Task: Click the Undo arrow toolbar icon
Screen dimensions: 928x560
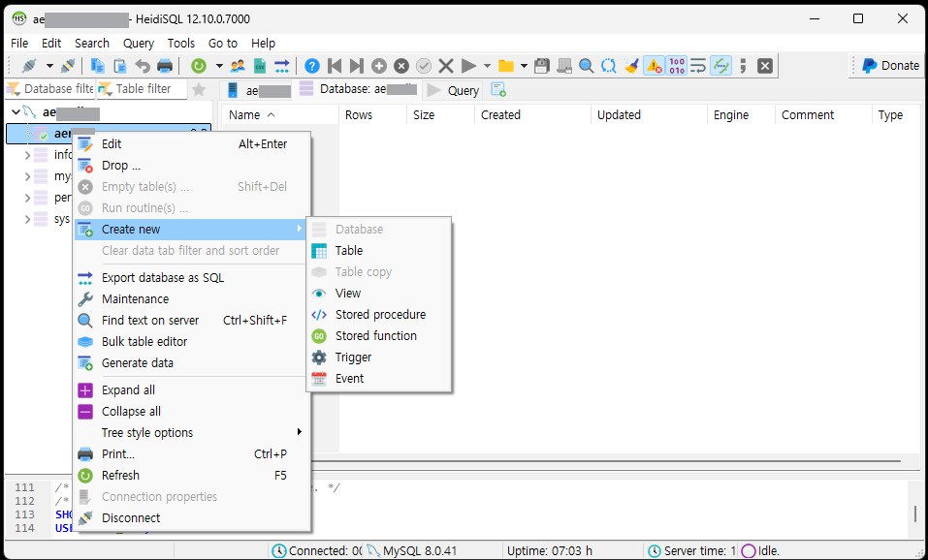Action: 142,66
